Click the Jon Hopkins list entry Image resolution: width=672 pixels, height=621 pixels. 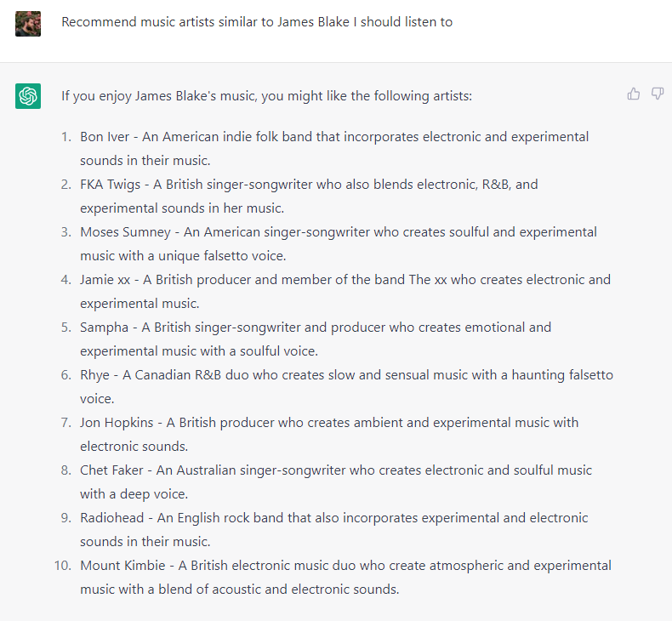329,434
